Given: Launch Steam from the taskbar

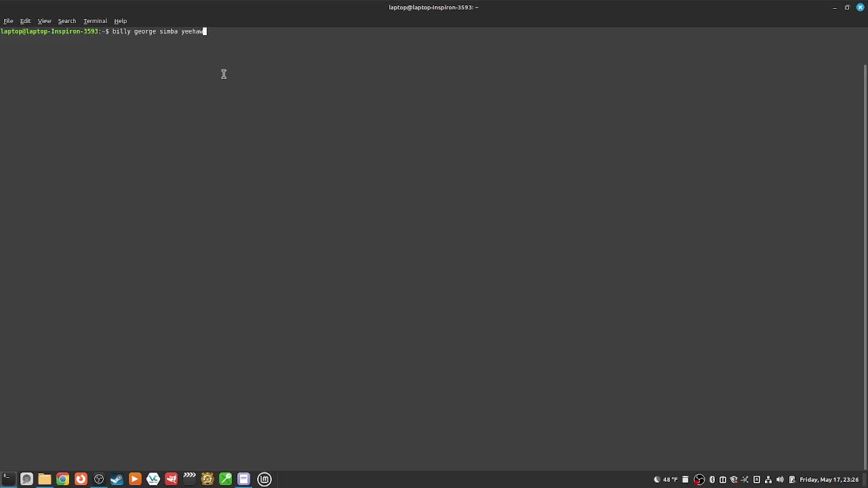Looking at the screenshot, I should click(x=117, y=479).
